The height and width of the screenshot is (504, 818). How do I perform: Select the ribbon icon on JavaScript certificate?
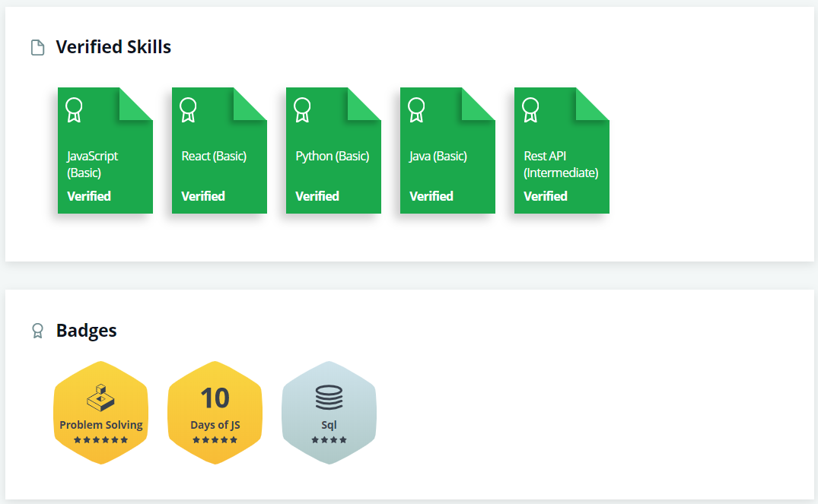75,109
